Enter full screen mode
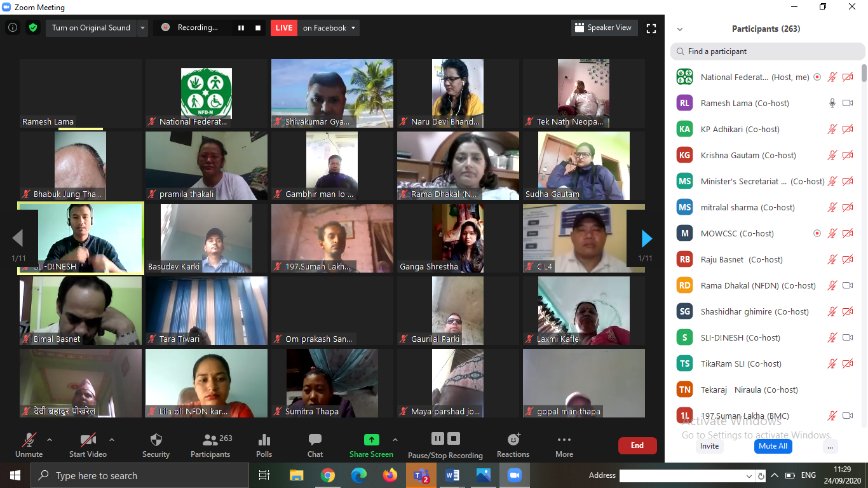 pos(651,28)
